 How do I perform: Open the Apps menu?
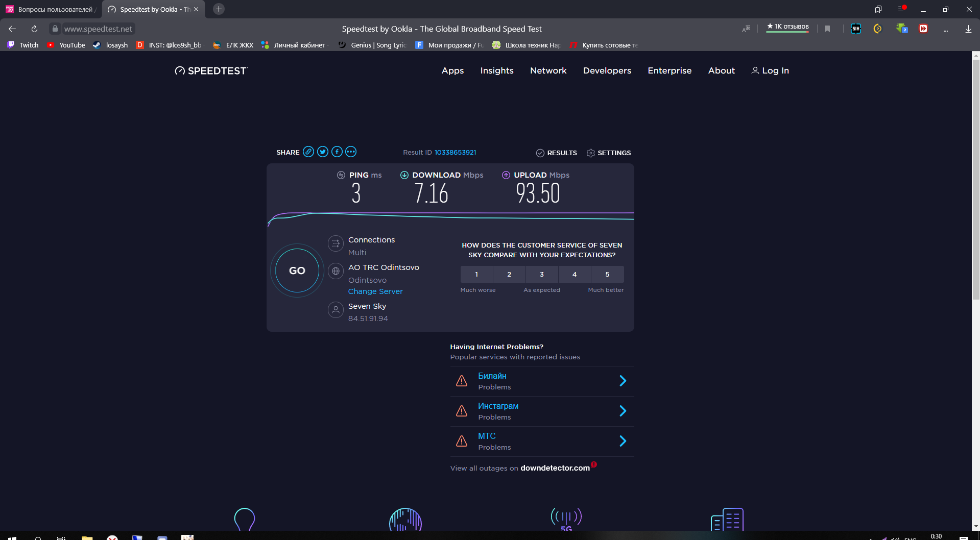click(x=452, y=70)
